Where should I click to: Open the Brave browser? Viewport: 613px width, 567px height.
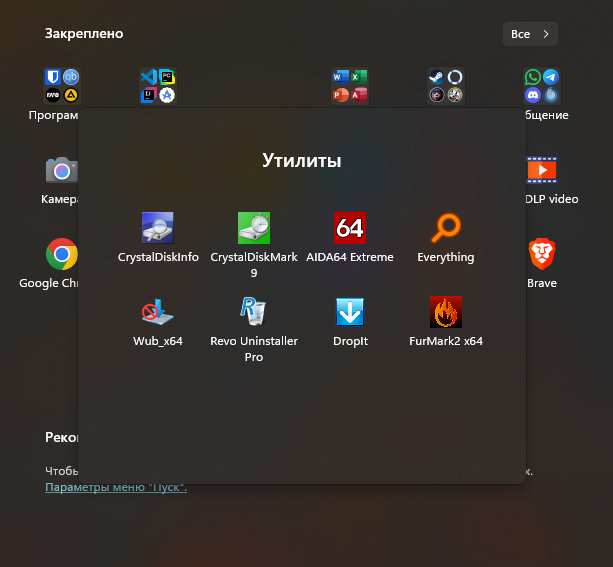[x=542, y=263]
